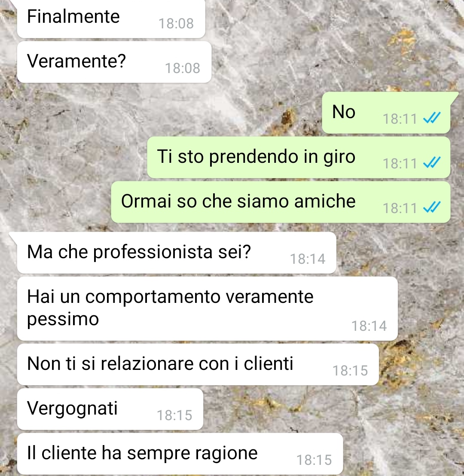Screen dimensions: 464x476
Task: Click the 18:15 timestamp on 'Il cliente ha sempre ragione'
Action: 314,460
